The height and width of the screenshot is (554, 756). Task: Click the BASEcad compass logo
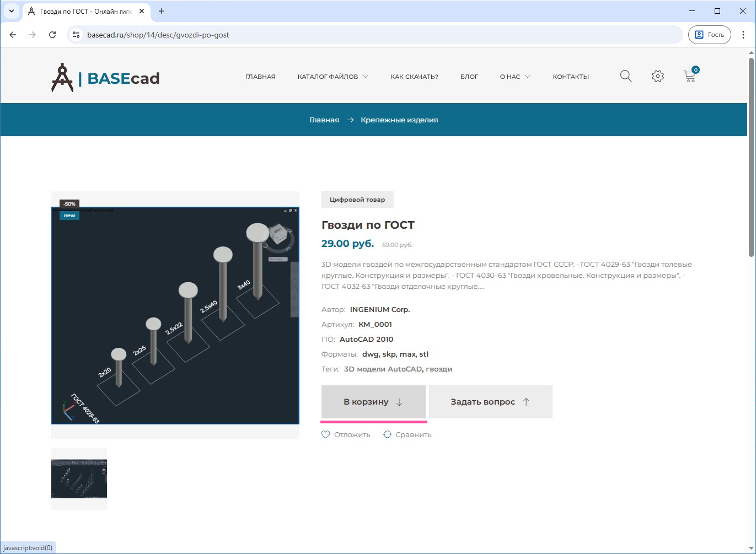[62, 78]
